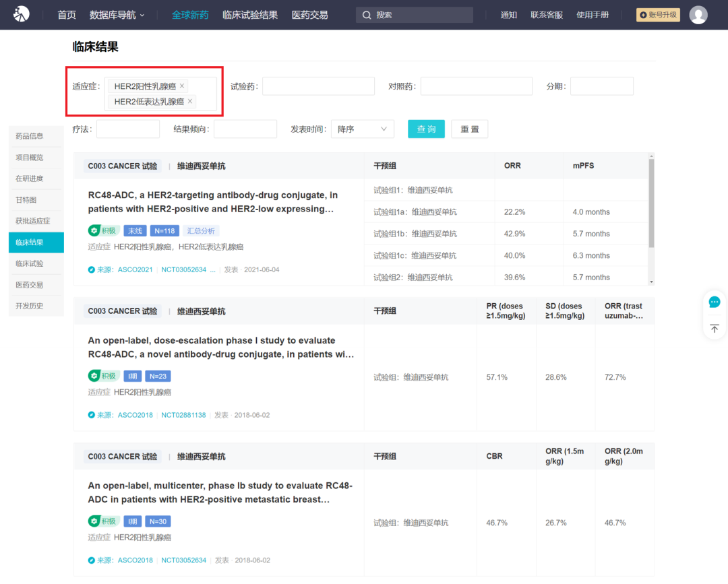
Task: Click the N=118 sample size tag
Action: 165,230
